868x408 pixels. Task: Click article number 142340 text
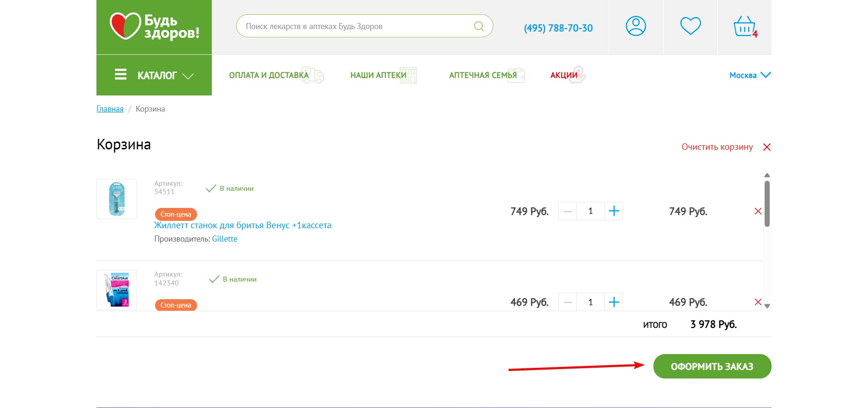pyautogui.click(x=166, y=283)
